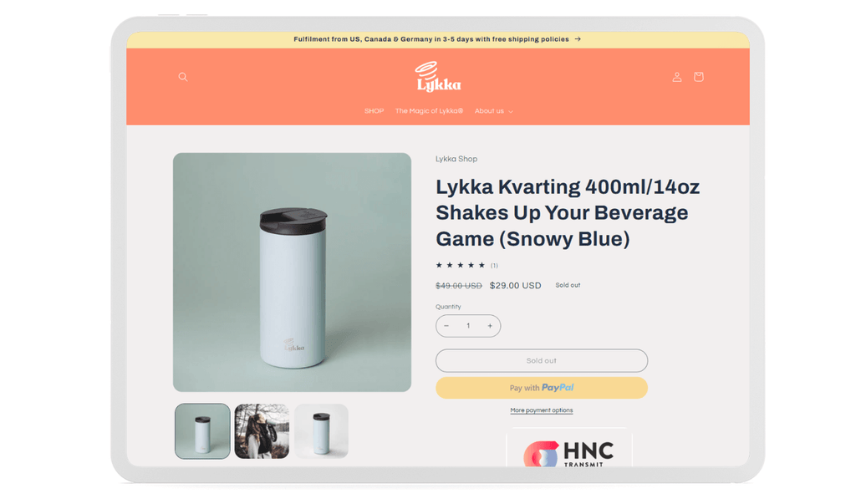Screen dimensions: 856x504
Task: Expand the About us dropdown menu
Action: coord(493,111)
